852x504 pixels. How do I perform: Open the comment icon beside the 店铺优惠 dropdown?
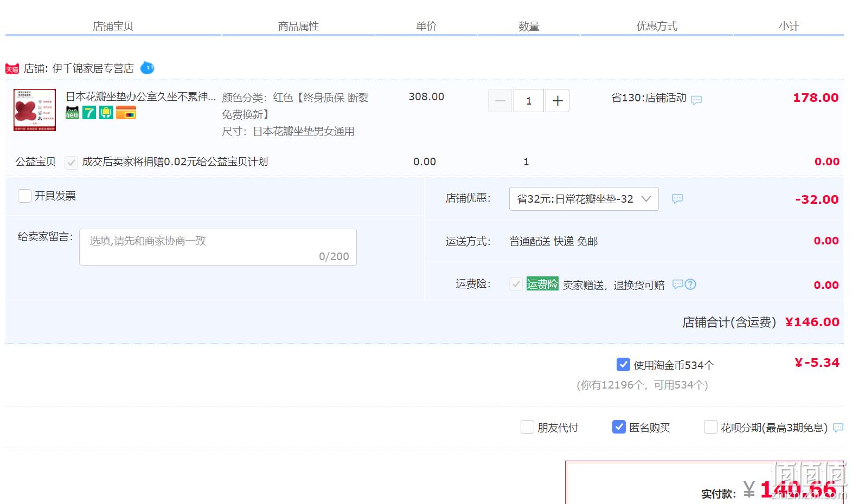pos(677,198)
